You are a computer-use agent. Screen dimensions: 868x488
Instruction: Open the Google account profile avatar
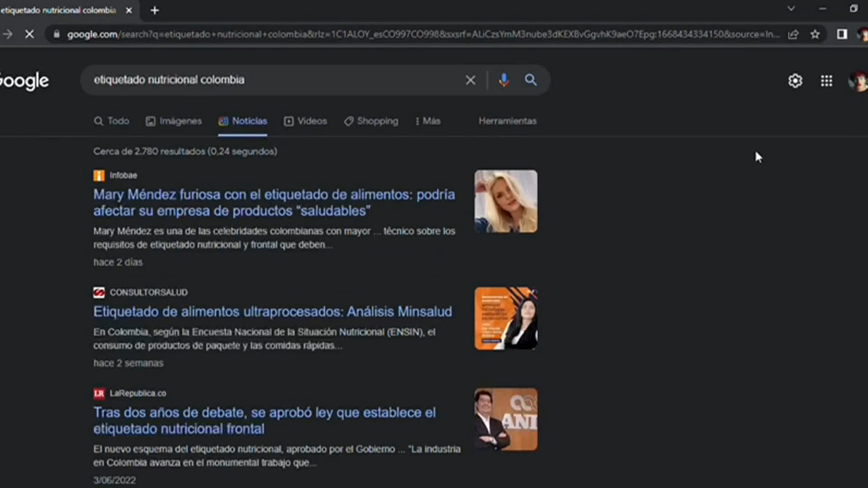(x=859, y=81)
